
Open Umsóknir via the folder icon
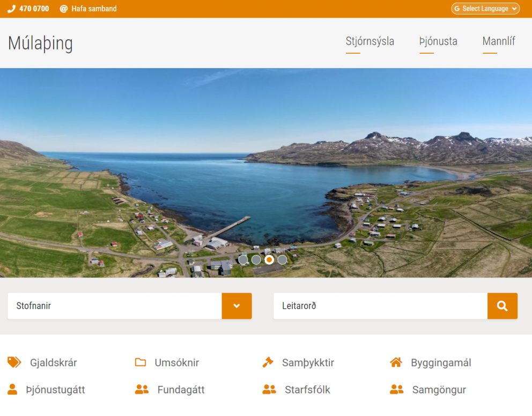[141, 362]
